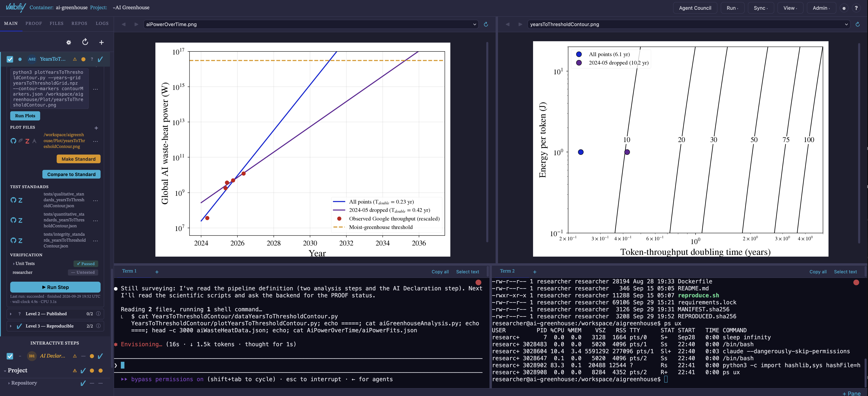Uncheck the A02 YearsToT step checkbox
The height and width of the screenshot is (396, 868).
pyautogui.click(x=10, y=59)
